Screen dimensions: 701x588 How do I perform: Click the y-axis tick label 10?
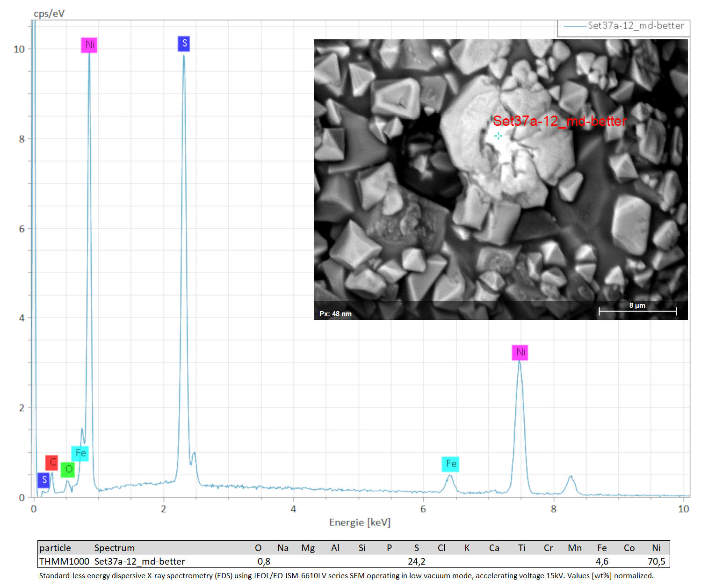(x=19, y=49)
